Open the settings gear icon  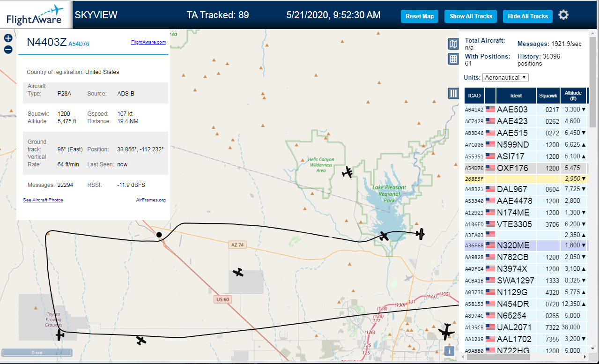click(563, 15)
